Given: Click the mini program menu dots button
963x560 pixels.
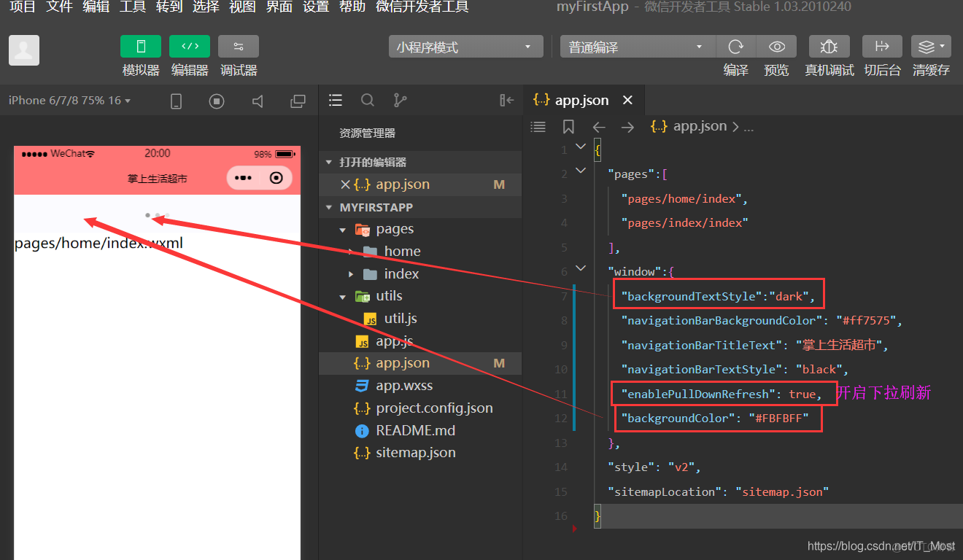Looking at the screenshot, I should point(243,178).
